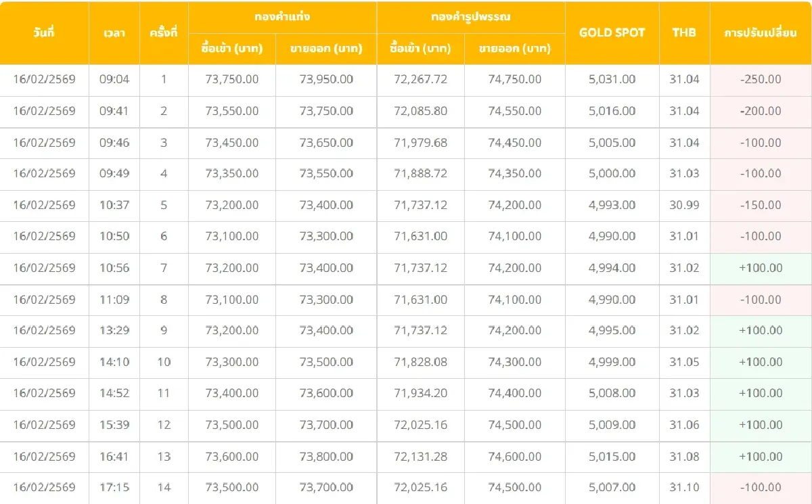Viewport: 812px width, 504px height.
Task: Select the 73,750.00 buy price in row 1
Action: (232, 80)
